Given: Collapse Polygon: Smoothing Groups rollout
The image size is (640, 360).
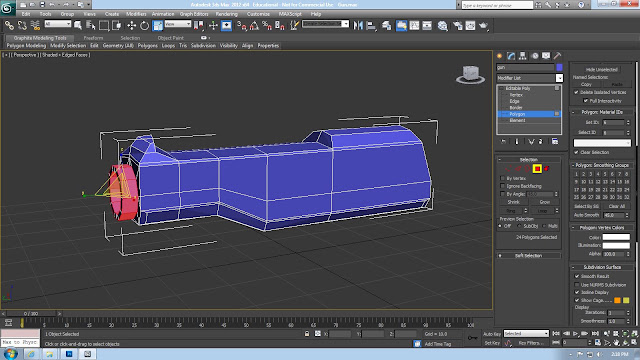Looking at the screenshot, I should 602,165.
